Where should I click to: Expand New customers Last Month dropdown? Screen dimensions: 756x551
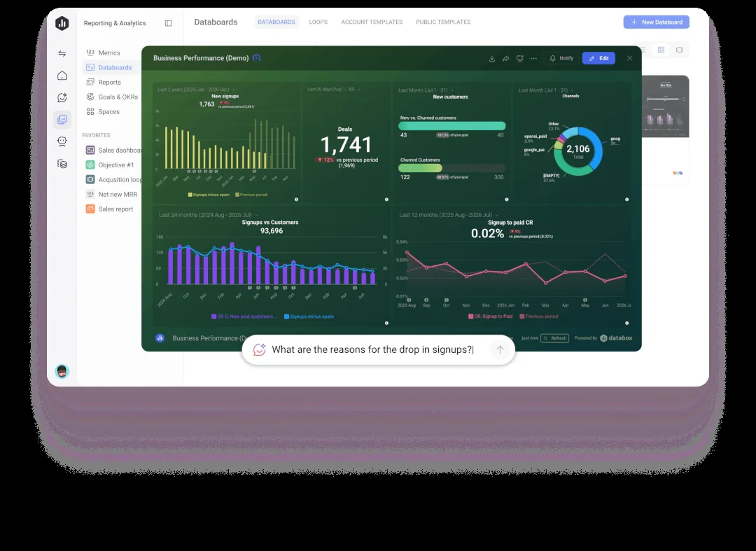(x=426, y=90)
